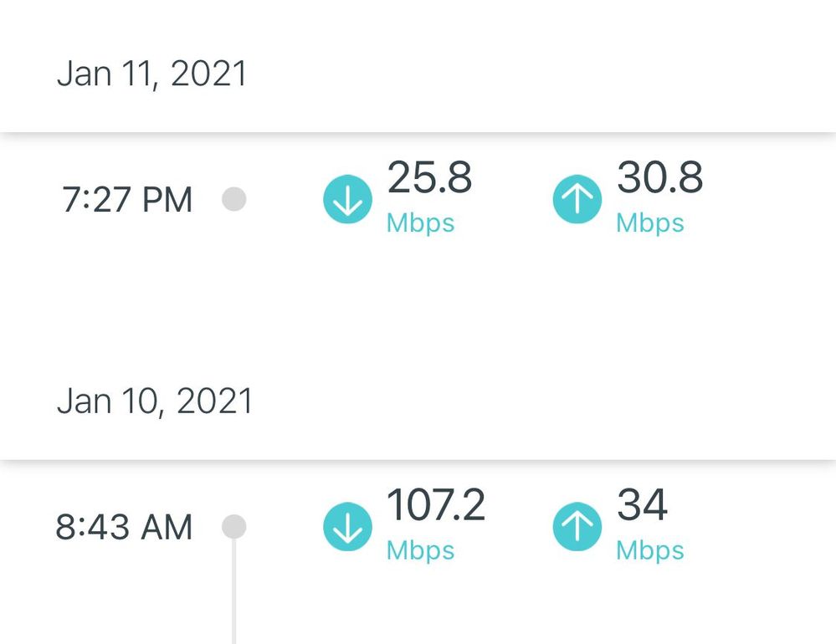Select the timeline dot next to 8:43 AM

(x=234, y=527)
